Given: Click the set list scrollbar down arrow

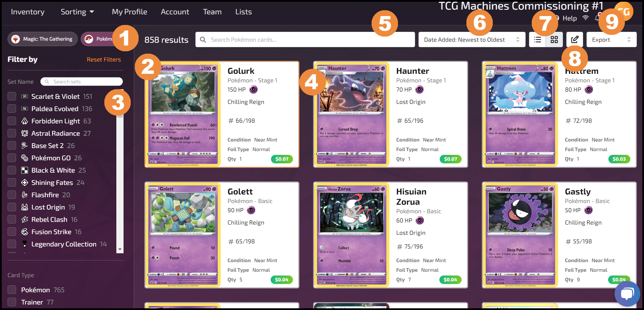Looking at the screenshot, I should point(120,250).
